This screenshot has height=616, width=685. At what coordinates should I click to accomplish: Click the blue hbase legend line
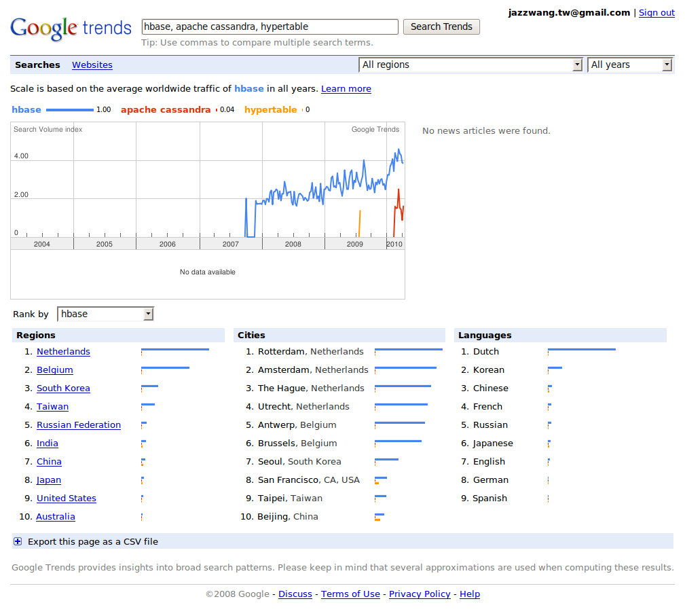point(69,110)
